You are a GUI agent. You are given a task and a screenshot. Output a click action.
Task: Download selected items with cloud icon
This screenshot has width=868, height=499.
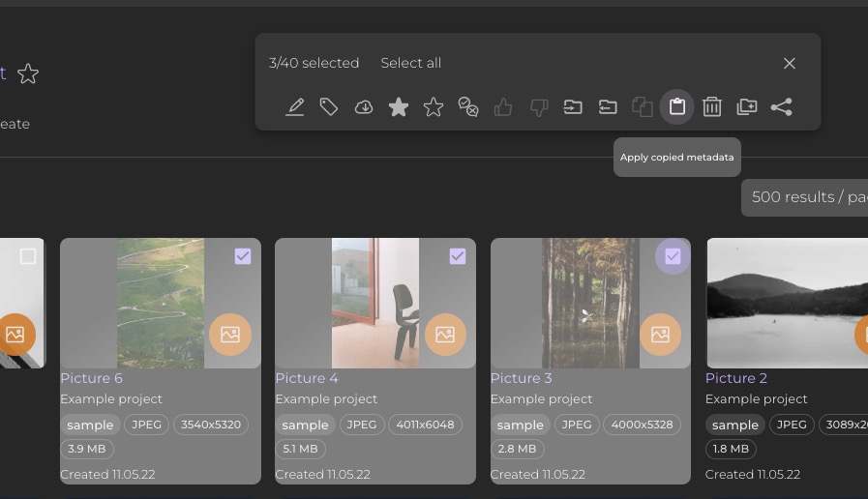pyautogui.click(x=364, y=107)
